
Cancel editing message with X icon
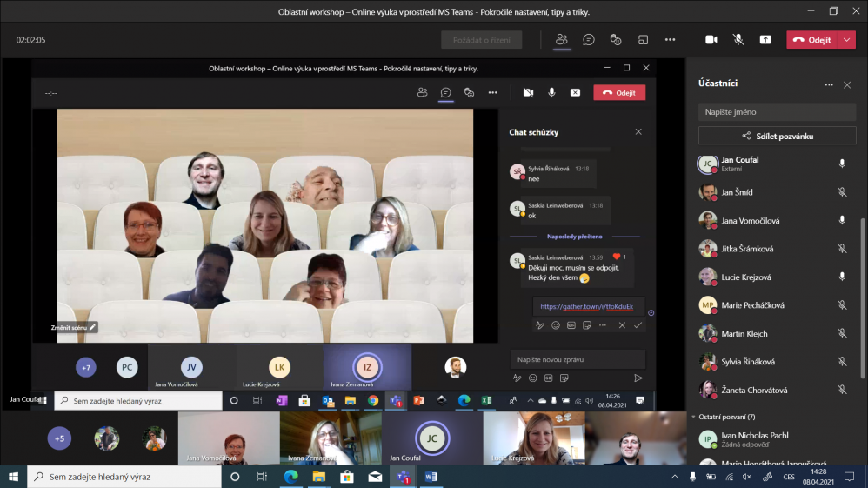tap(622, 325)
